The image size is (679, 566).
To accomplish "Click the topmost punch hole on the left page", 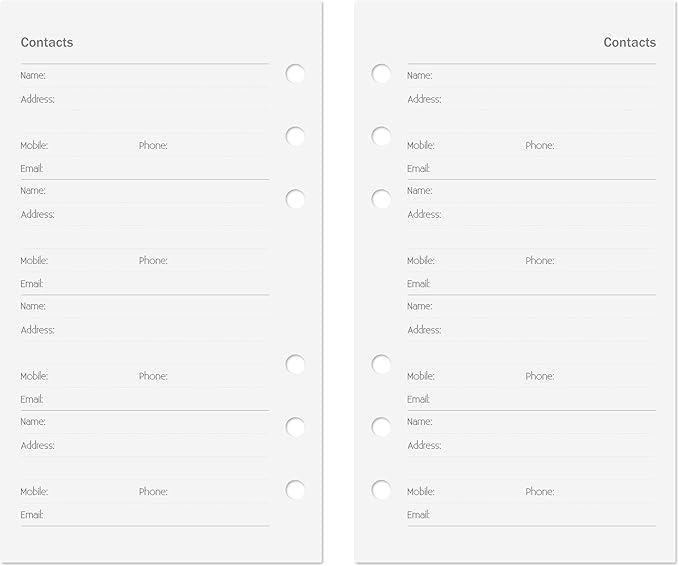I will [x=295, y=74].
